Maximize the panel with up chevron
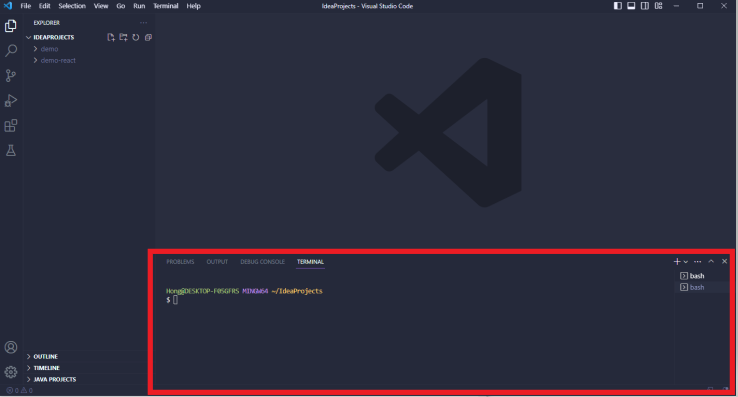Screen dimensions: 738x397 point(711,261)
